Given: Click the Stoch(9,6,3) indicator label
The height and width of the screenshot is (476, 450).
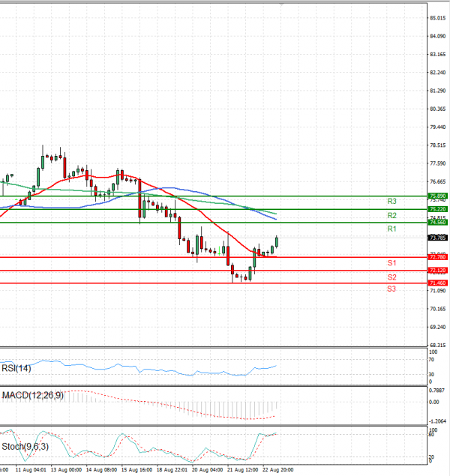Looking at the screenshot, I should tap(25, 447).
